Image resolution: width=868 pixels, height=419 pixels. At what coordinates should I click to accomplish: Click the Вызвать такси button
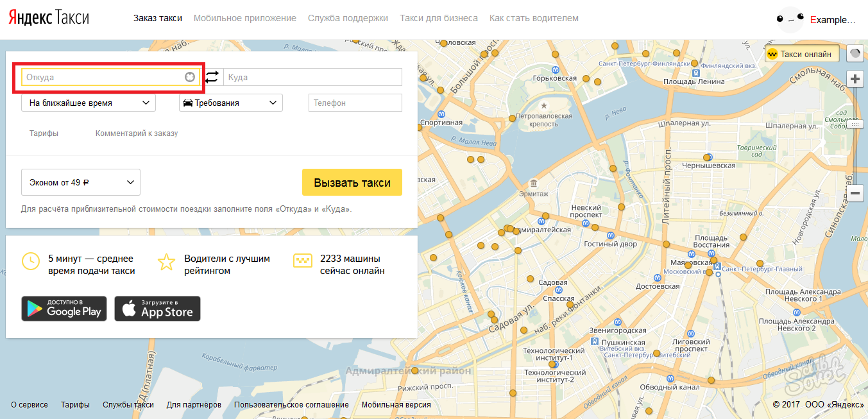point(352,182)
